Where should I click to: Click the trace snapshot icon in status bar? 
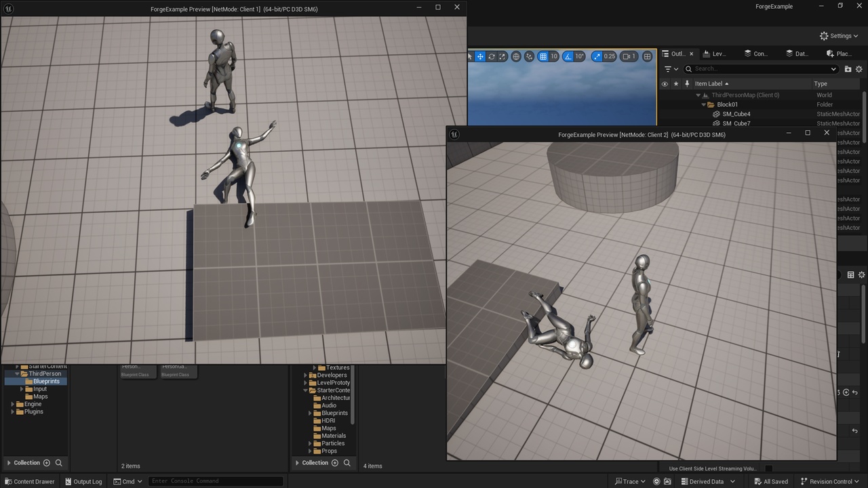[667, 481]
